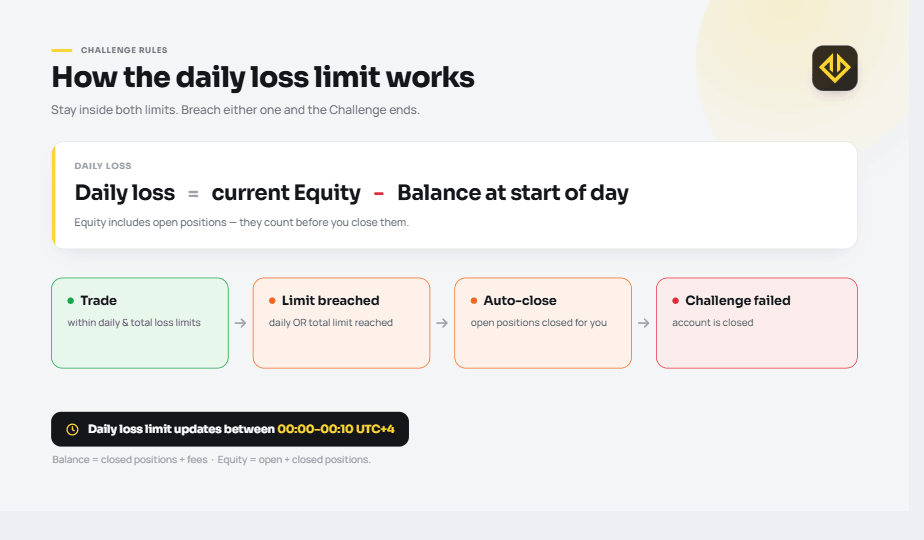Click the equals sign in the formula

193,193
